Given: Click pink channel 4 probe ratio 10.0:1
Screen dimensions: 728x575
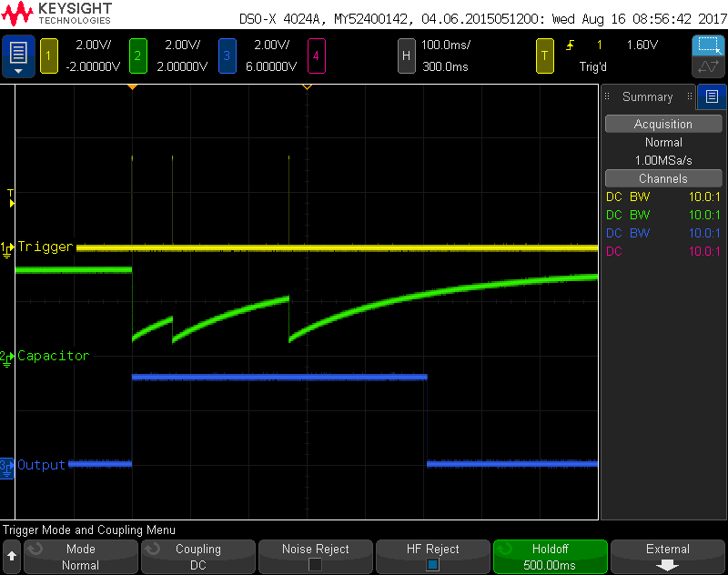Looking at the screenshot, I should (x=704, y=251).
